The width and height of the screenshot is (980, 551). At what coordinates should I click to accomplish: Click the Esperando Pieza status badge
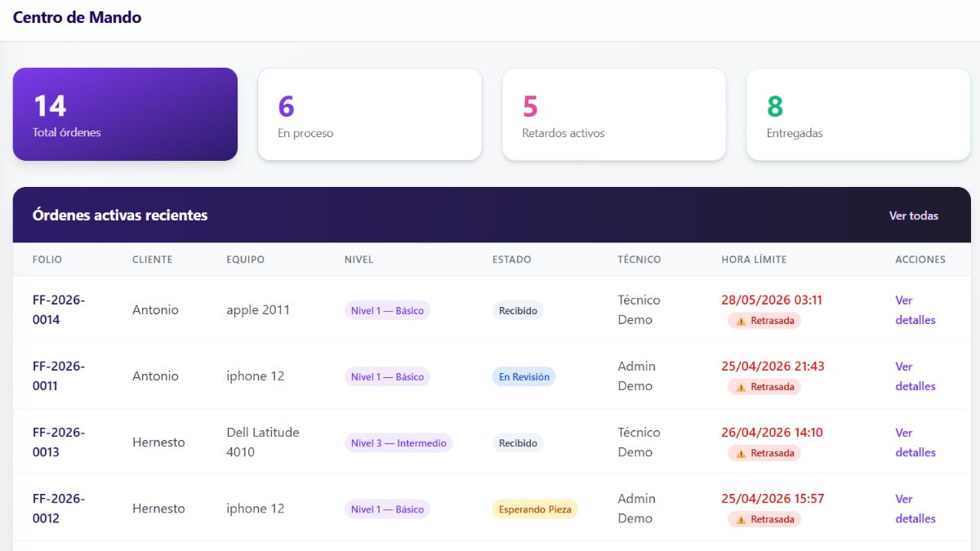535,509
